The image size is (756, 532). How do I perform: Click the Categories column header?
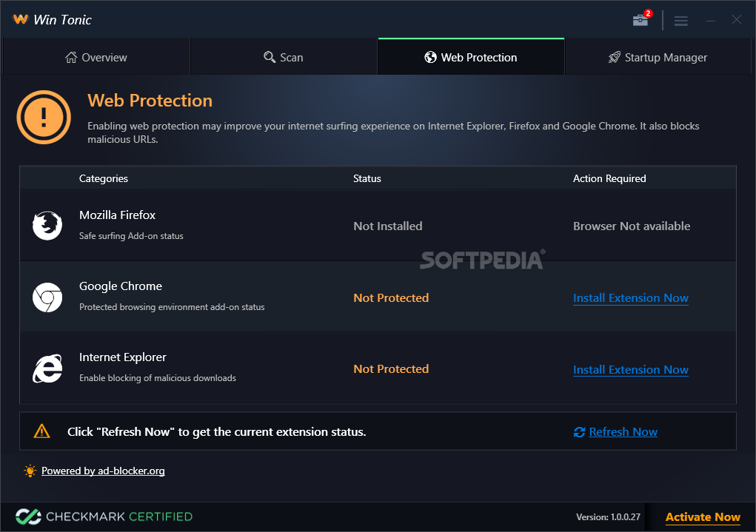(x=104, y=179)
